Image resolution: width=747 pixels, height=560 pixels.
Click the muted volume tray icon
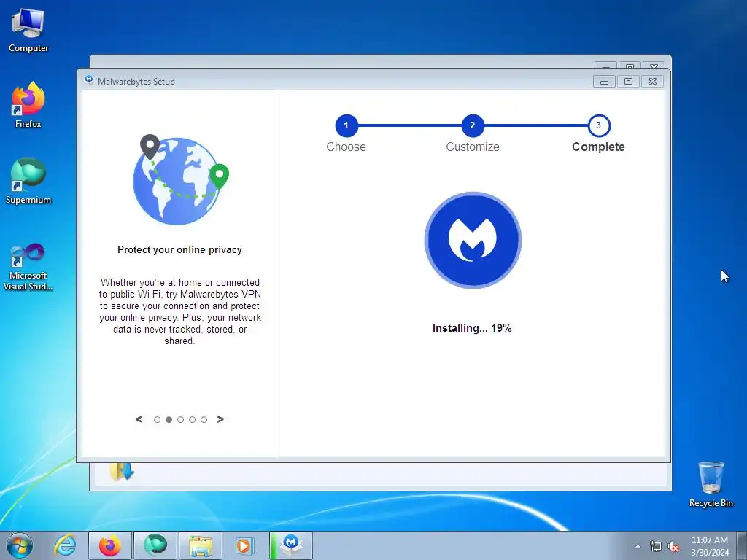point(673,546)
